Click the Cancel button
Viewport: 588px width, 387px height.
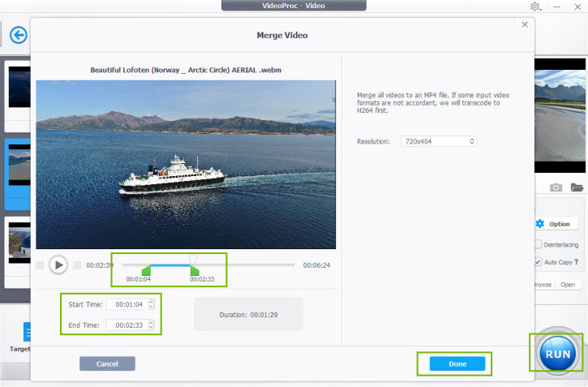tap(107, 363)
